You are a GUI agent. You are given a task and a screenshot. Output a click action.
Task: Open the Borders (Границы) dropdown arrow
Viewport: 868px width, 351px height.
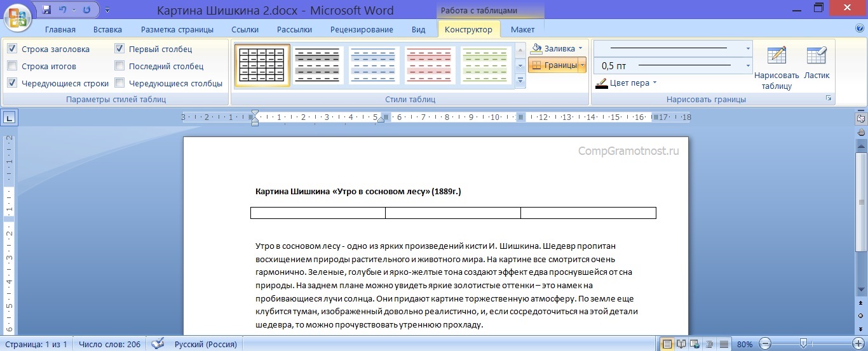(x=582, y=65)
